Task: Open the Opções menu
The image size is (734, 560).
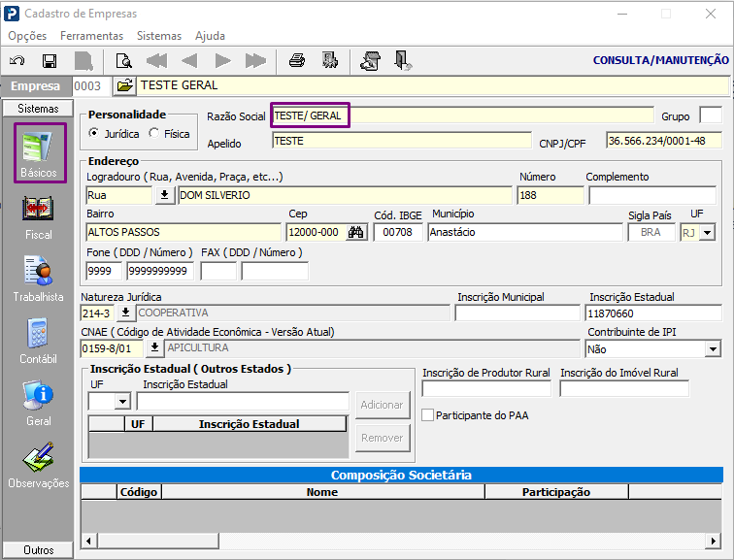Action: pyautogui.click(x=27, y=36)
